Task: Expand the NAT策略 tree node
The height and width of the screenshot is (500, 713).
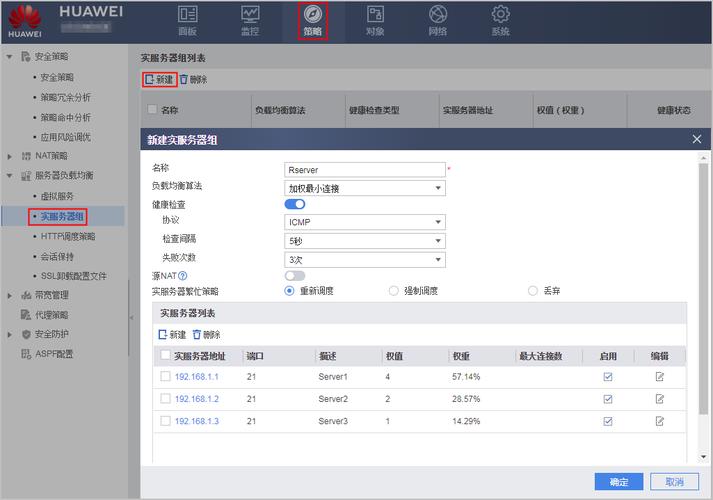Action: (x=10, y=156)
